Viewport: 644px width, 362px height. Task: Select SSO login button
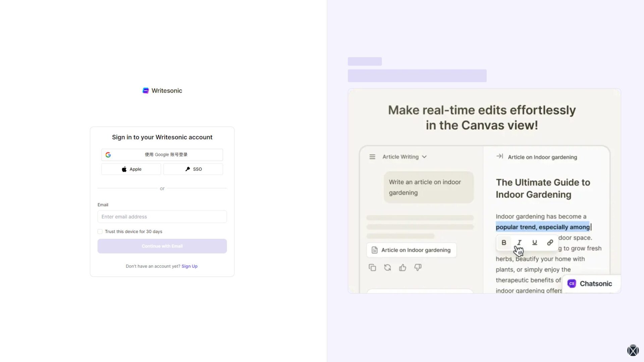pyautogui.click(x=193, y=169)
